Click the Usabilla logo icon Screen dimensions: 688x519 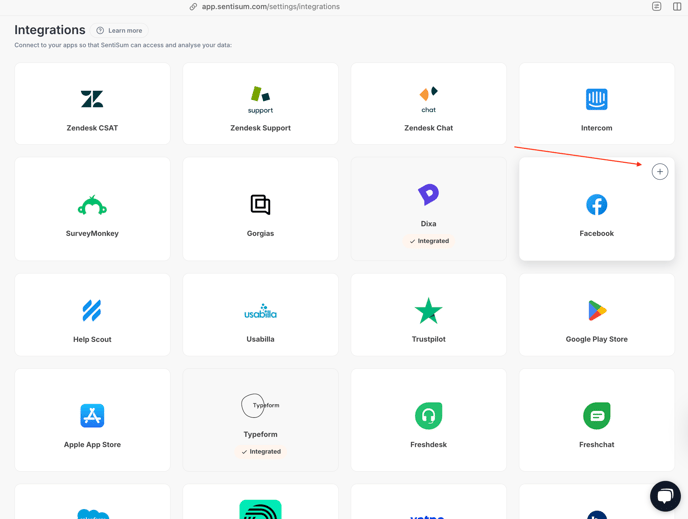tap(260, 311)
